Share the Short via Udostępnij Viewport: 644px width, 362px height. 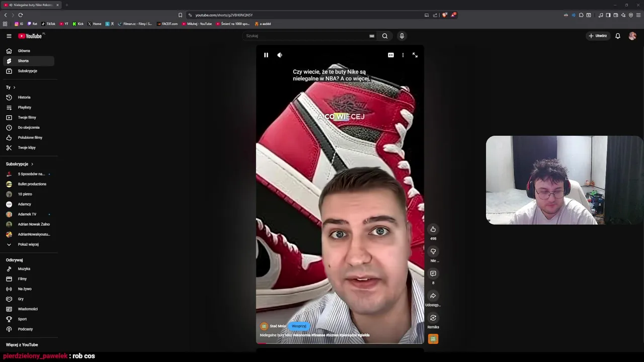pyautogui.click(x=433, y=296)
